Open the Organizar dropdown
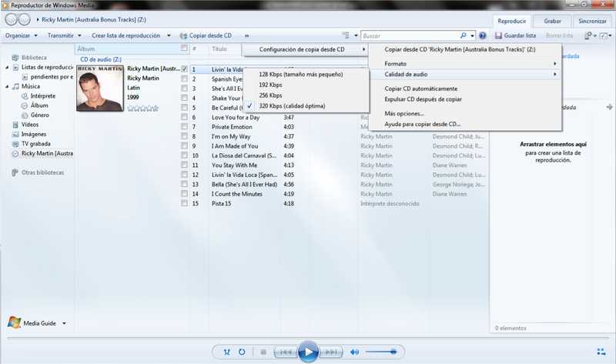The image size is (616, 364). point(22,35)
